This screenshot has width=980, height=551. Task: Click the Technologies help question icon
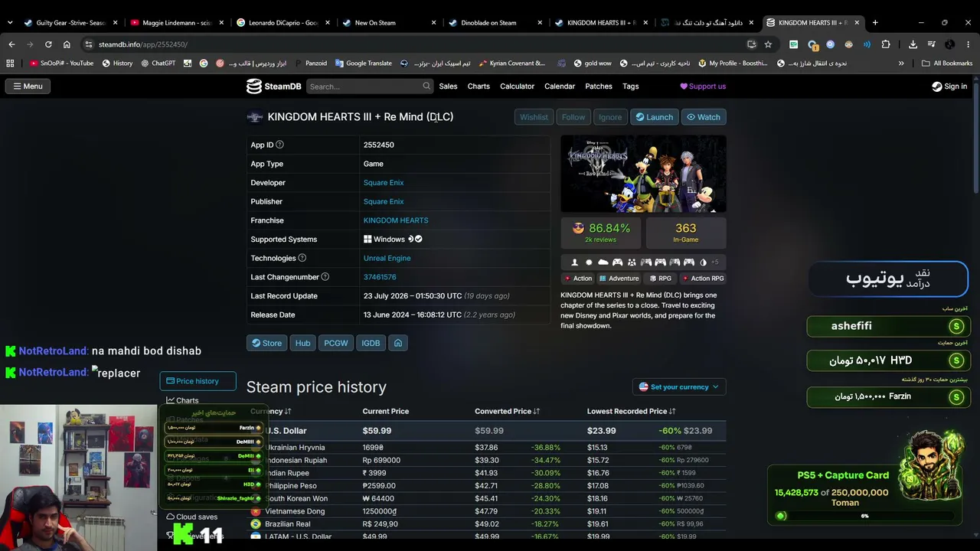point(302,258)
